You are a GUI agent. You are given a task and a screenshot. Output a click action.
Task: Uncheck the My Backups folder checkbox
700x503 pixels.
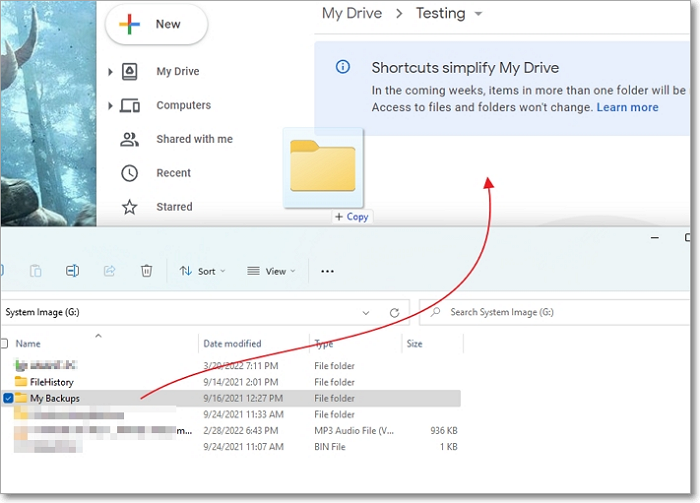click(9, 398)
